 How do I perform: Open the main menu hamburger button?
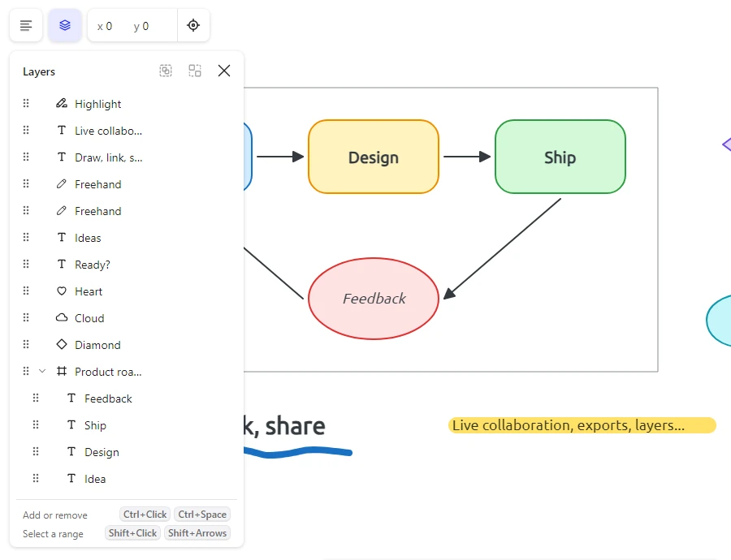click(x=26, y=25)
